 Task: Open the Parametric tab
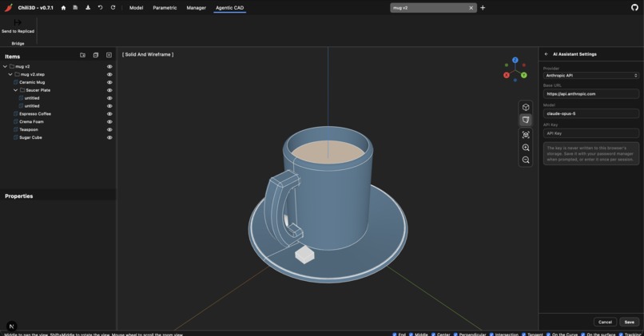(165, 8)
